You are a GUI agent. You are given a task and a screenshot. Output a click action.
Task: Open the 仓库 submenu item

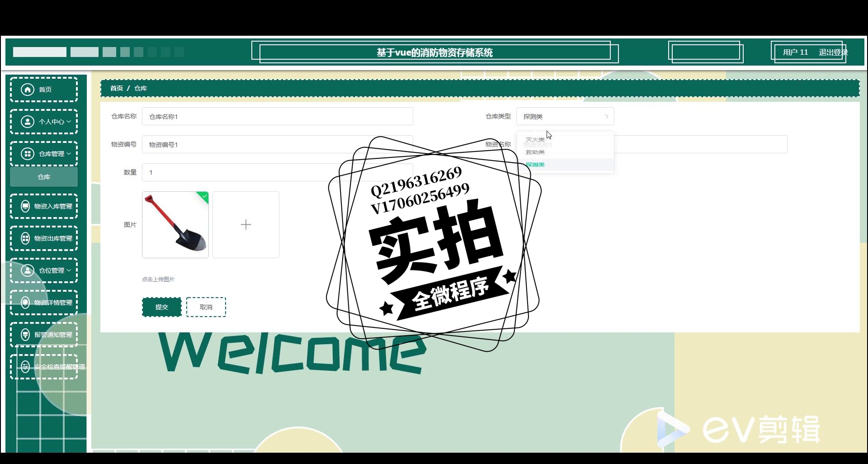click(44, 177)
